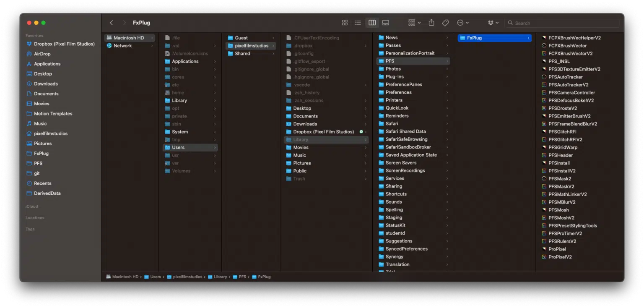This screenshot has width=644, height=308.
Task: Go forward with the right chevron
Action: click(124, 23)
